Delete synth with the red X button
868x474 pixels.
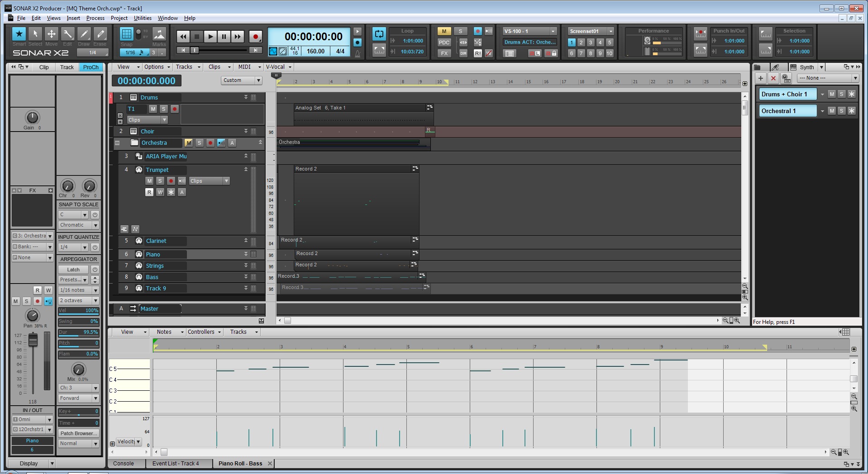773,78
